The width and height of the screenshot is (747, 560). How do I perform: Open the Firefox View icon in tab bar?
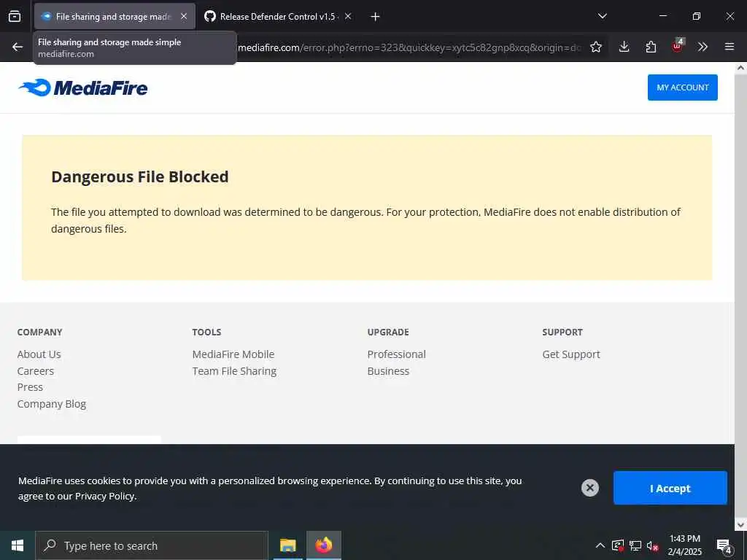tap(15, 16)
